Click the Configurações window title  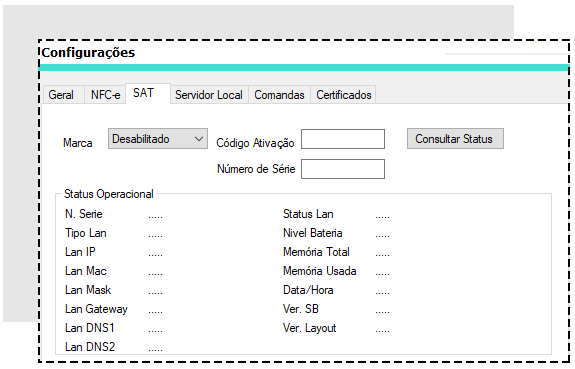[88, 53]
